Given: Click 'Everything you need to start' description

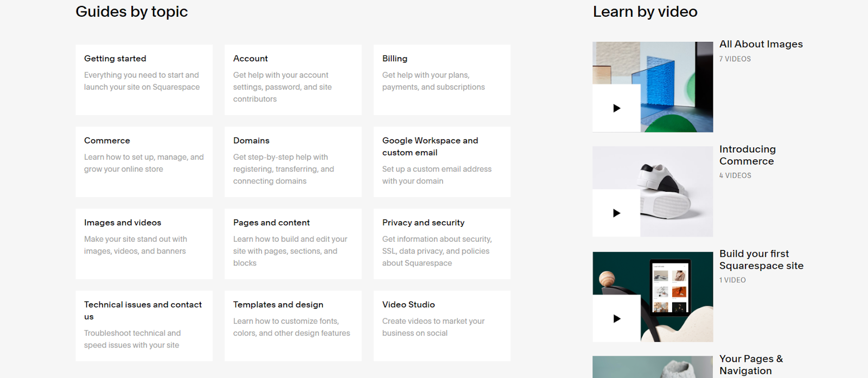Looking at the screenshot, I should 142,81.
